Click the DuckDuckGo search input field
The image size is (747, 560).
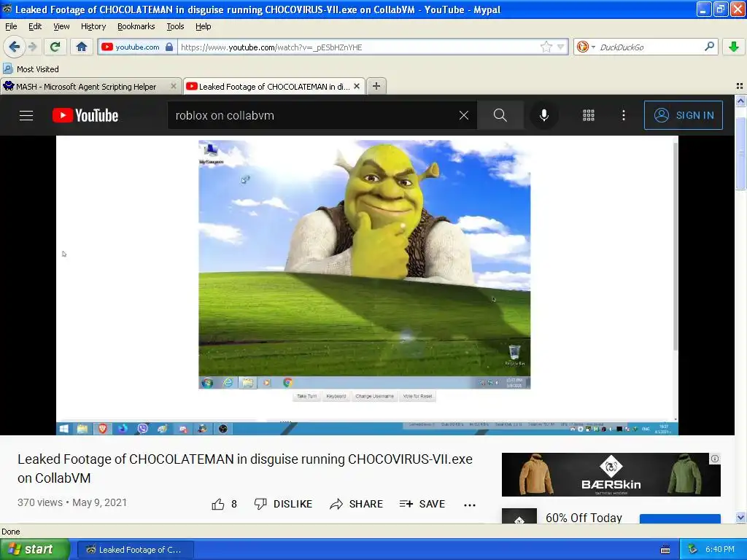(650, 47)
